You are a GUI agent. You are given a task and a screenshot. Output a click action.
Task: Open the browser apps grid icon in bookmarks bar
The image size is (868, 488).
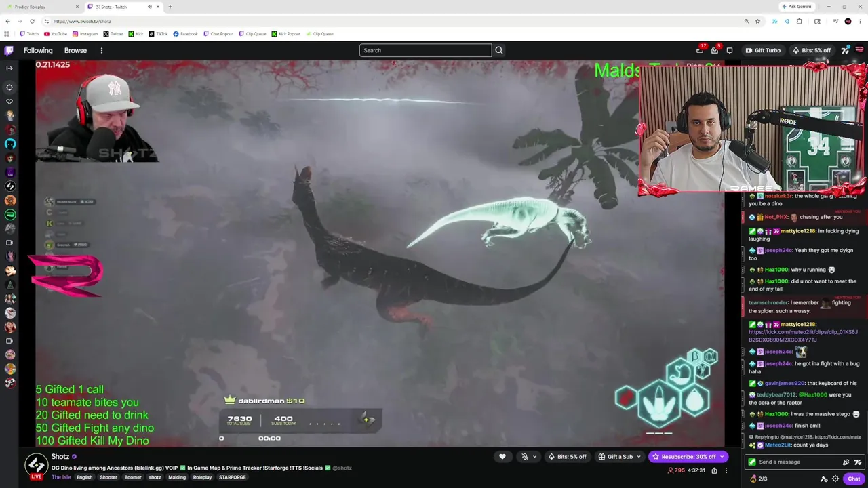[7, 34]
